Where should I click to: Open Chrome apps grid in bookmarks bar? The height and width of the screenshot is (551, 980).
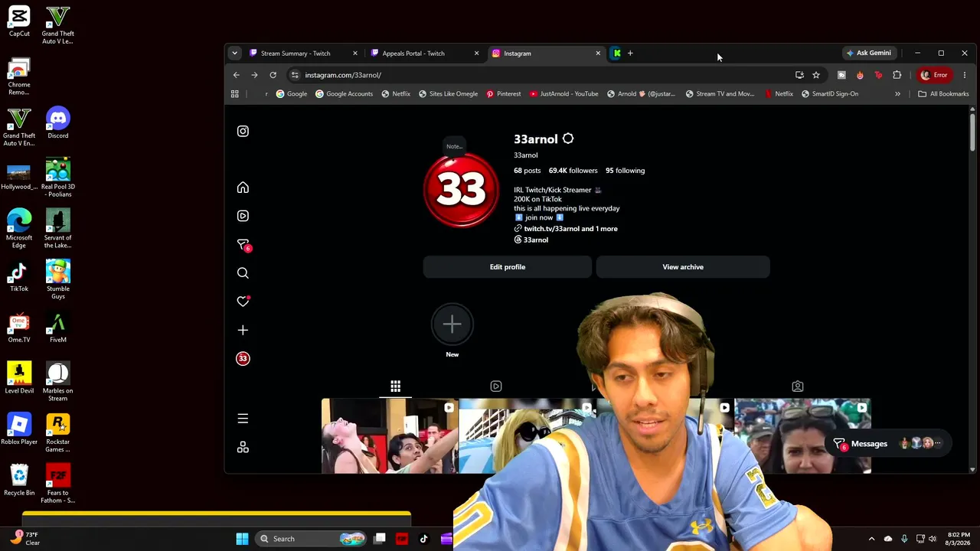pos(235,94)
